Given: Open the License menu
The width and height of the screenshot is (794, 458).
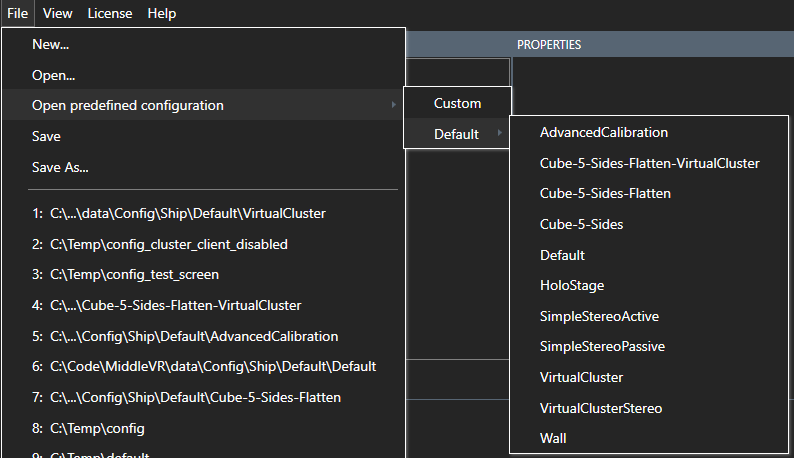Looking at the screenshot, I should [x=109, y=13].
